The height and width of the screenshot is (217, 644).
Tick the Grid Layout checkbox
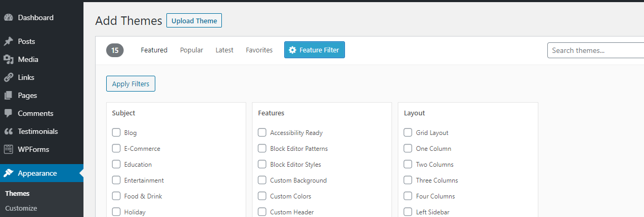pos(408,132)
